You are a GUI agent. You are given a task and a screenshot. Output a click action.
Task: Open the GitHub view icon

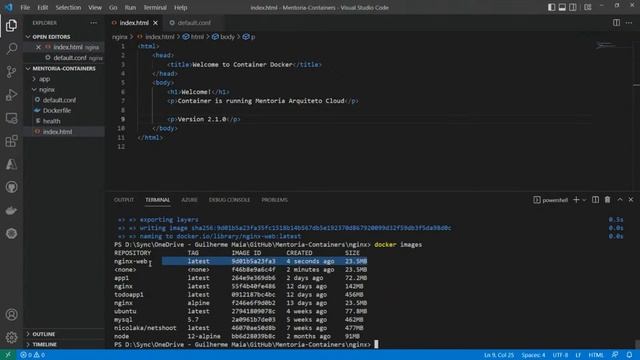tap(11, 187)
